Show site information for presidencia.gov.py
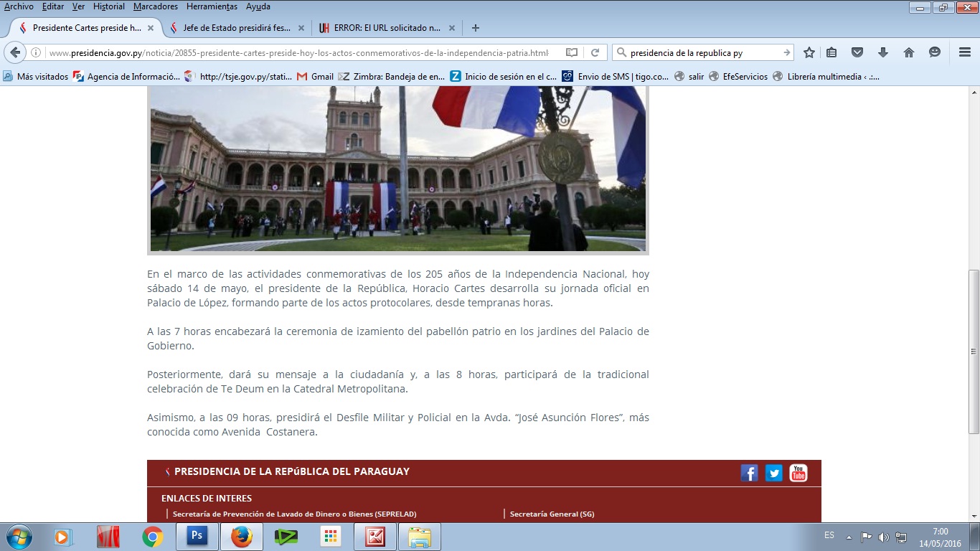The image size is (980, 551). pos(35,52)
